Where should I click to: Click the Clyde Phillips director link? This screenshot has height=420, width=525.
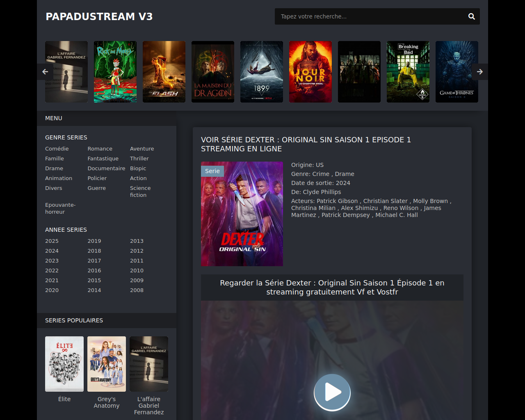click(322, 192)
